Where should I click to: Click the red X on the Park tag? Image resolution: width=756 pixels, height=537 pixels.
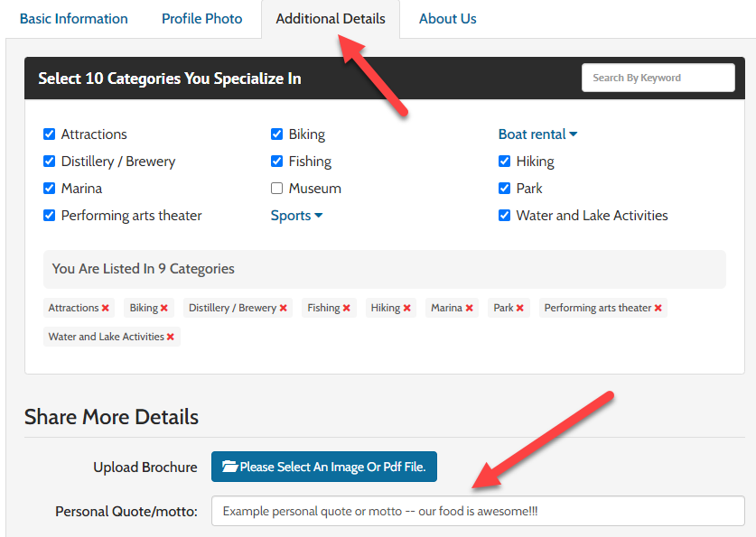[520, 309]
